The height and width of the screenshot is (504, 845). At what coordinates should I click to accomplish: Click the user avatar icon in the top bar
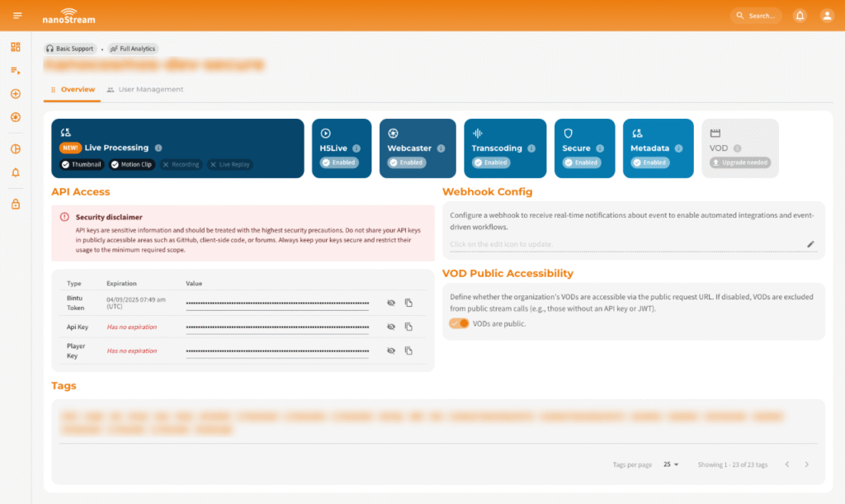(827, 15)
